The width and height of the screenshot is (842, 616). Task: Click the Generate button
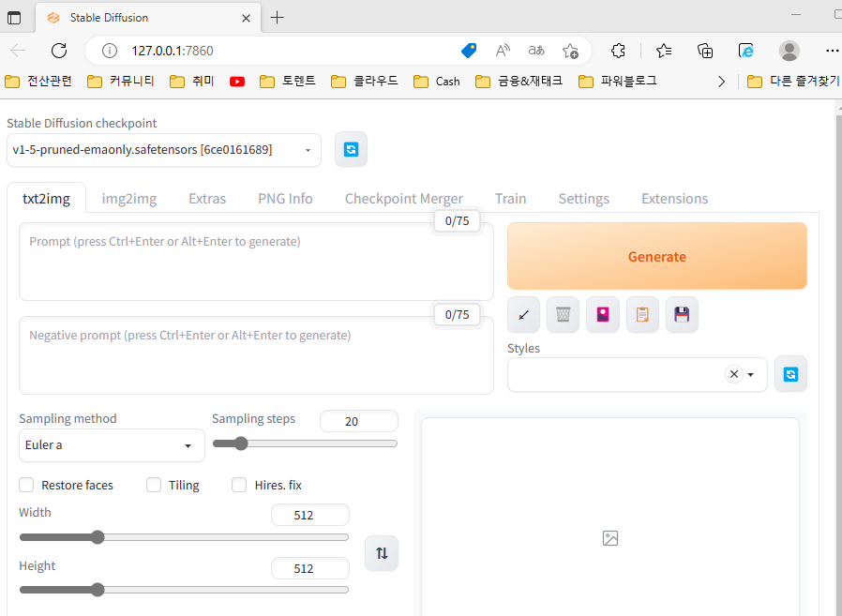(x=656, y=256)
